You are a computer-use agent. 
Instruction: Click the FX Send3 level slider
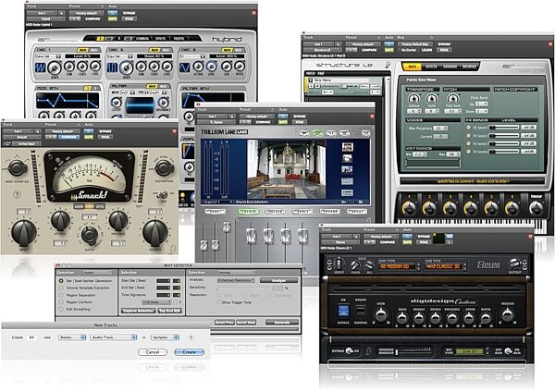[x=504, y=143]
